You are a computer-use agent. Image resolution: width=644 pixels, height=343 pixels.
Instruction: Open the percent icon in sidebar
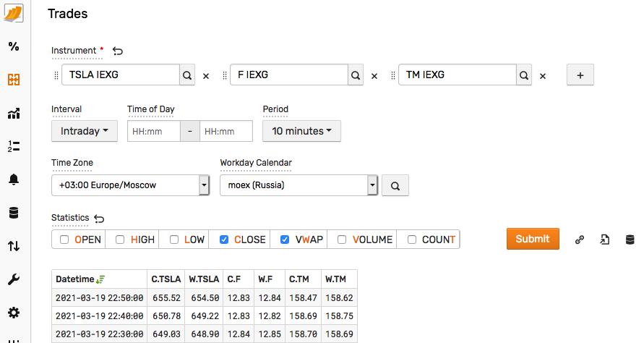pos(14,46)
